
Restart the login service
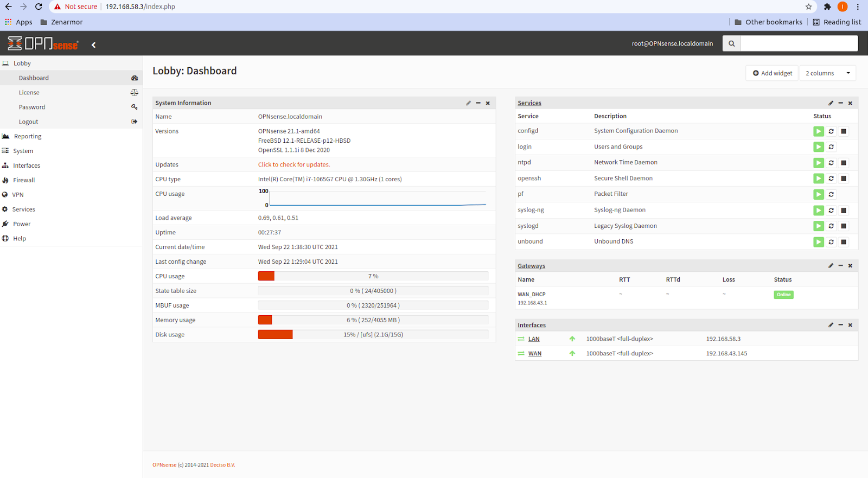(x=831, y=147)
